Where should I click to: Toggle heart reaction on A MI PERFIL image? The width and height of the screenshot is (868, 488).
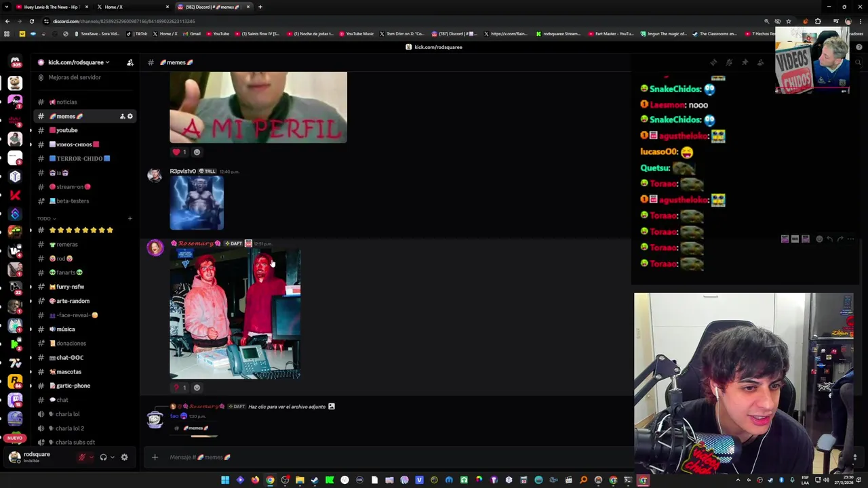[x=180, y=152]
